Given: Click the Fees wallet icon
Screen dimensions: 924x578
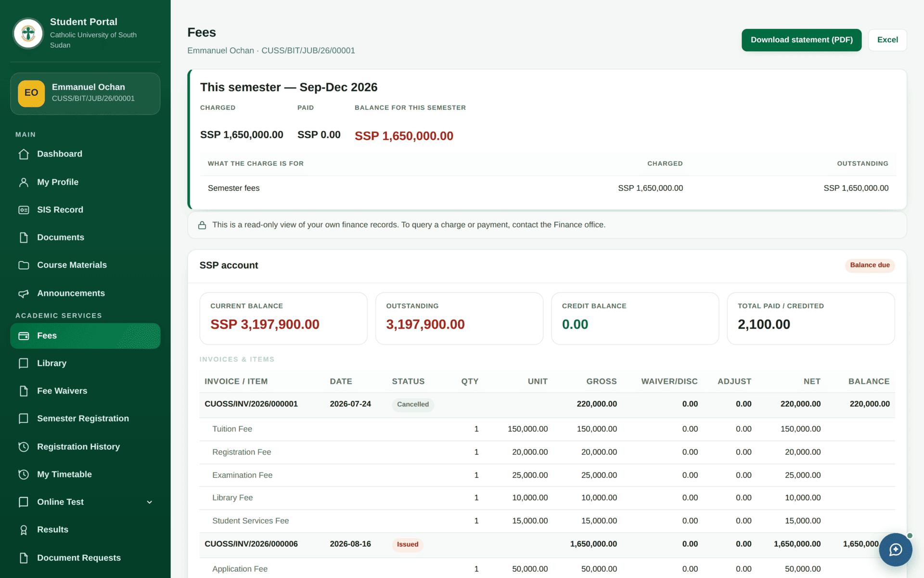Looking at the screenshot, I should pos(24,336).
